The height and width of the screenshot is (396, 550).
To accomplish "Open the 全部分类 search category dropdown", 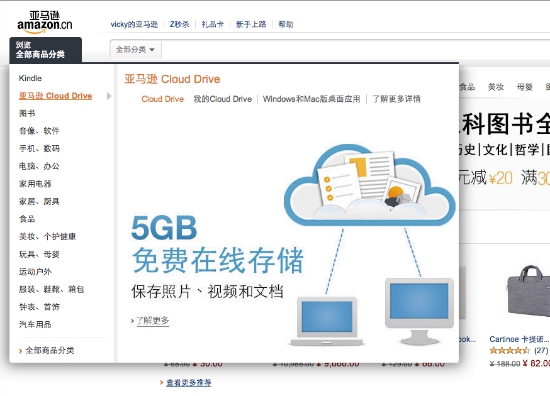I will coord(135,49).
